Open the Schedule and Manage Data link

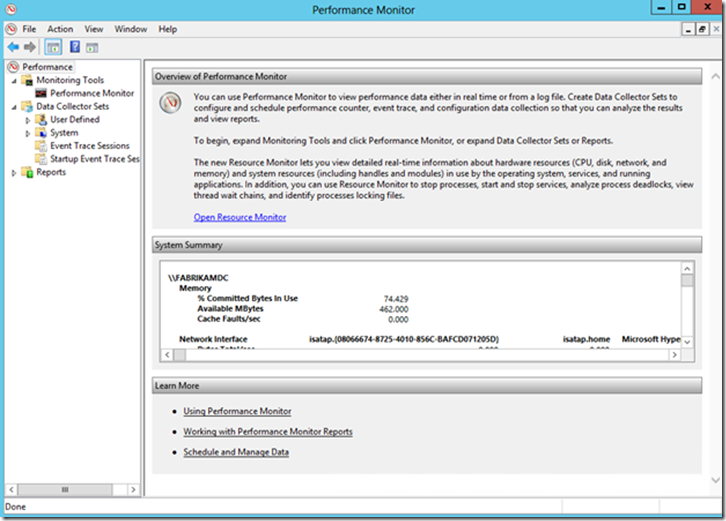[236, 452]
